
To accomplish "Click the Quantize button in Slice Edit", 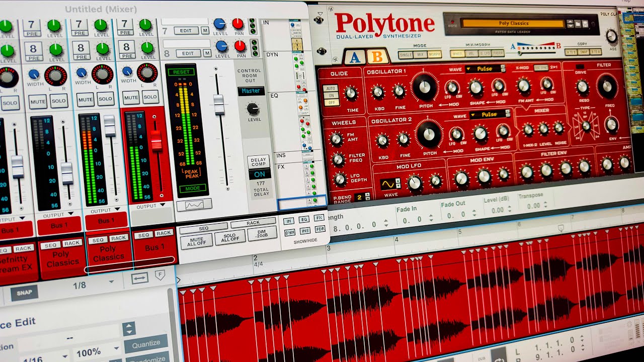I will click(145, 343).
